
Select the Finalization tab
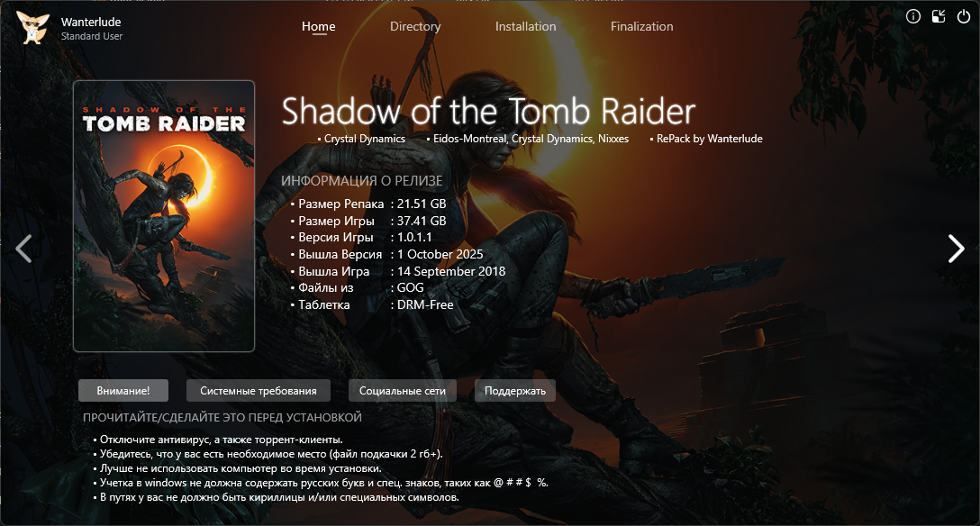click(642, 26)
